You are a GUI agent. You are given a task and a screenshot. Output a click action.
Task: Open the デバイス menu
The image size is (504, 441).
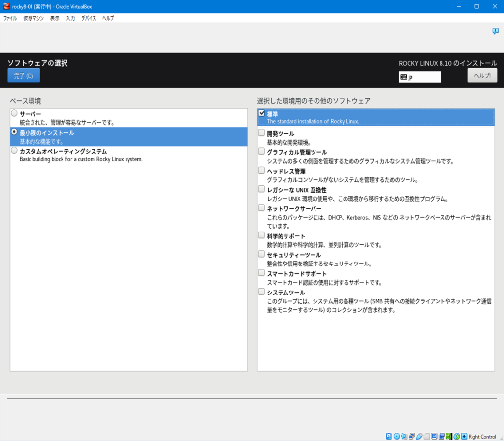coord(89,18)
